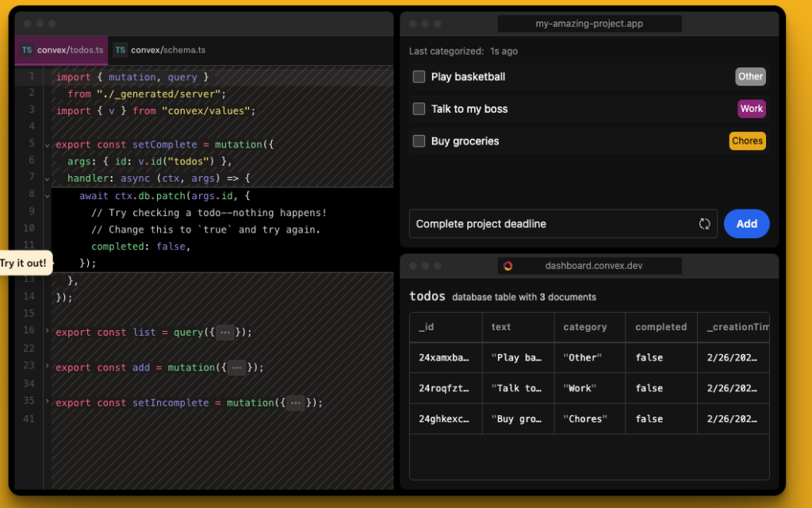Viewport: 812px width, 508px height.
Task: Click the yellow Chores category tag
Action: 747,141
